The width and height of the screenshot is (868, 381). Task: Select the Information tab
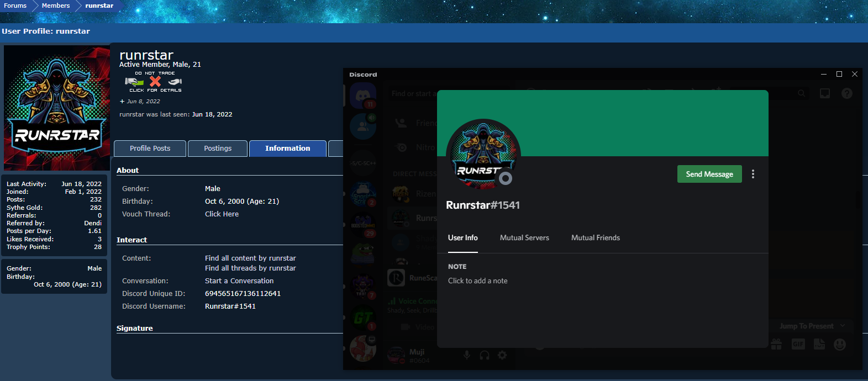[x=288, y=149]
